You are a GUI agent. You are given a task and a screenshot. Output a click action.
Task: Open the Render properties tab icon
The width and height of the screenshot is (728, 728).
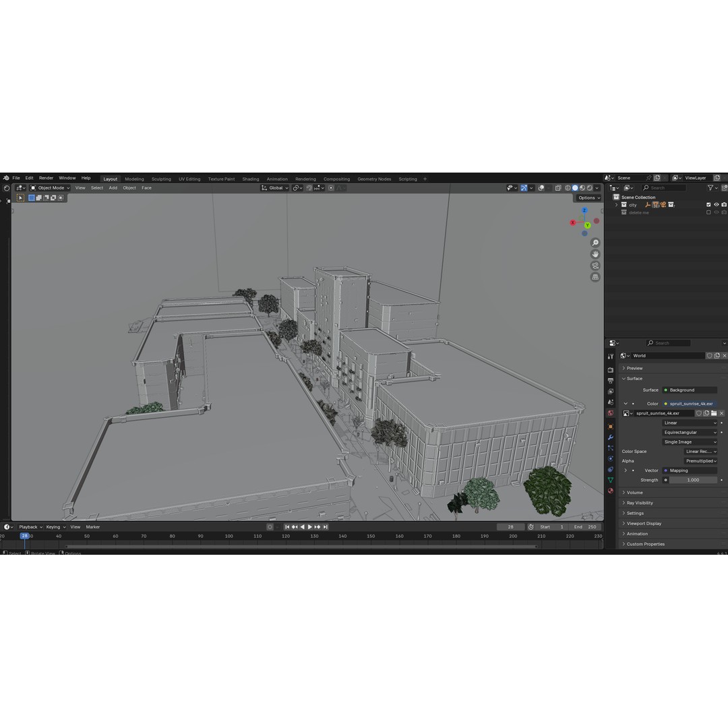click(611, 369)
